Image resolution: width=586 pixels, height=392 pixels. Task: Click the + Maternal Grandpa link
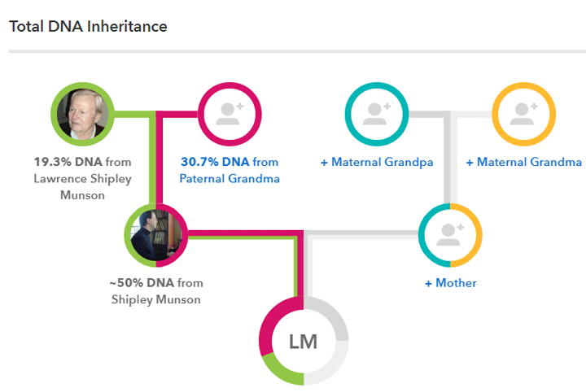(x=377, y=162)
